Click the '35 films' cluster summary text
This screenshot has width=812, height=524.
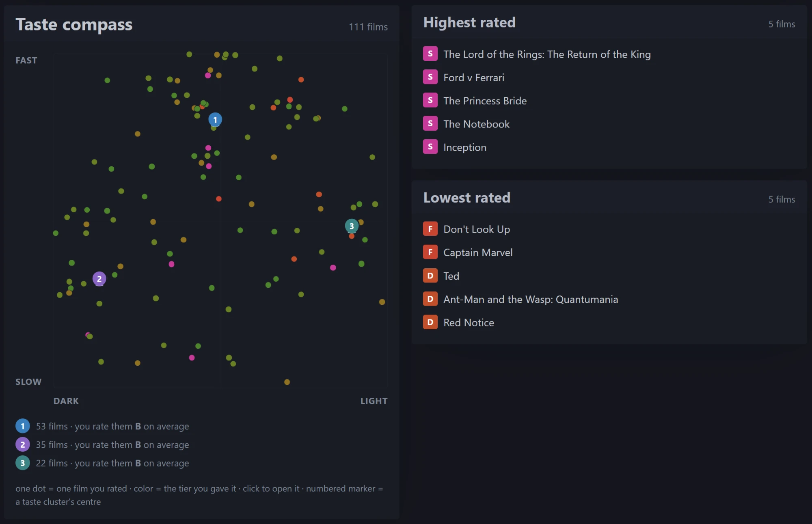point(112,445)
